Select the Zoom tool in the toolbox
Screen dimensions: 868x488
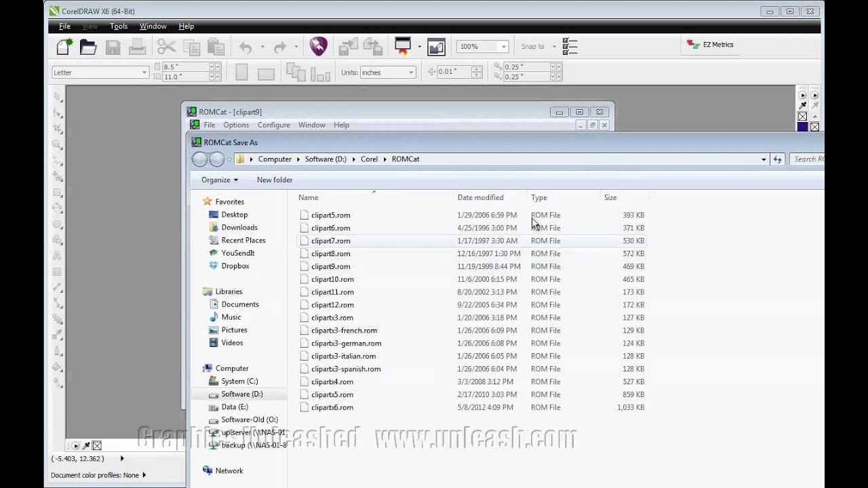58,144
